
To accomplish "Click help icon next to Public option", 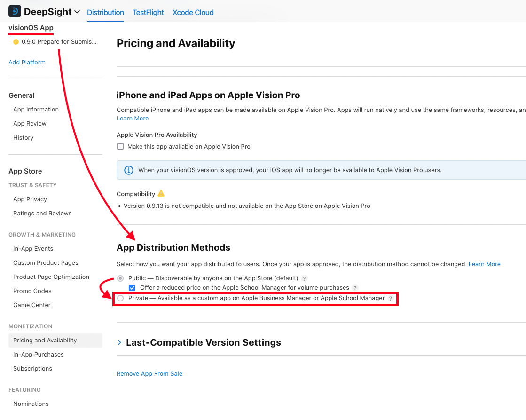I will point(304,278).
